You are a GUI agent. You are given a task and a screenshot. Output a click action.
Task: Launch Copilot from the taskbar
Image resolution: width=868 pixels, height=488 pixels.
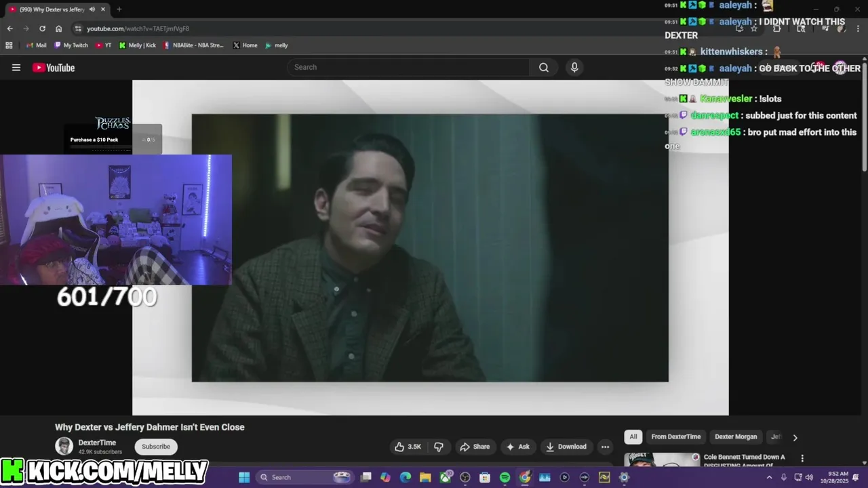[386, 477]
